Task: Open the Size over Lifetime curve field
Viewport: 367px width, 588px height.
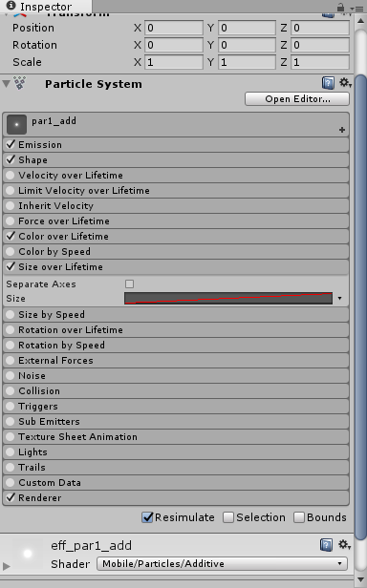Action: [x=228, y=298]
